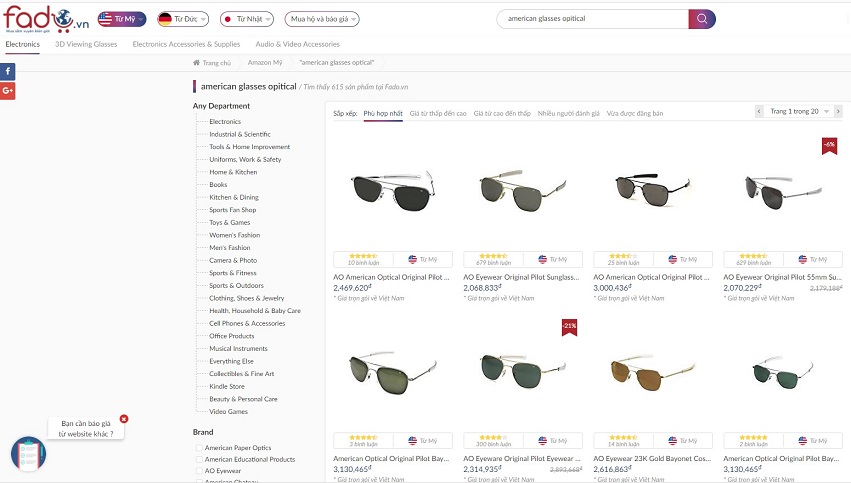Filter by Video Games department
Viewport: 851px width, 483px height.
(228, 411)
